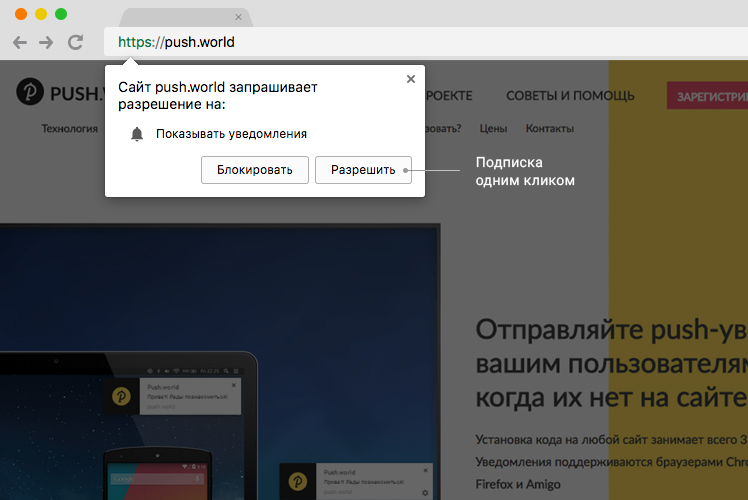Click the Показывать уведомления text
Image resolution: width=748 pixels, height=500 pixels.
click(231, 134)
